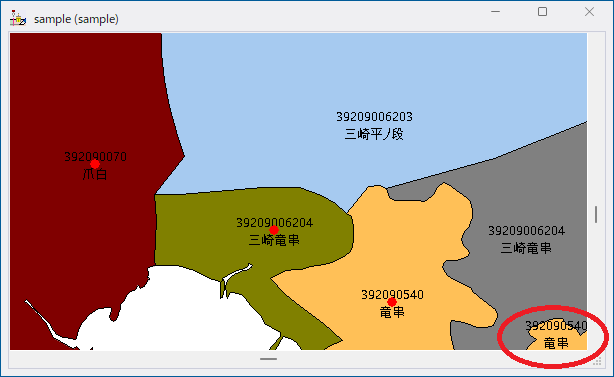Click the vertical splitter handle on right edge
Viewport: 614px width, 377px height.
pos(596,215)
